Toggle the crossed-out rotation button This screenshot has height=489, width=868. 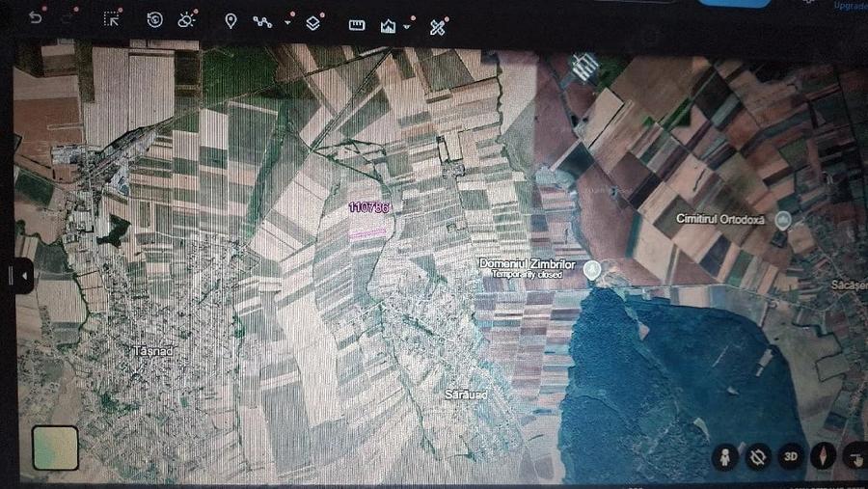757,457
